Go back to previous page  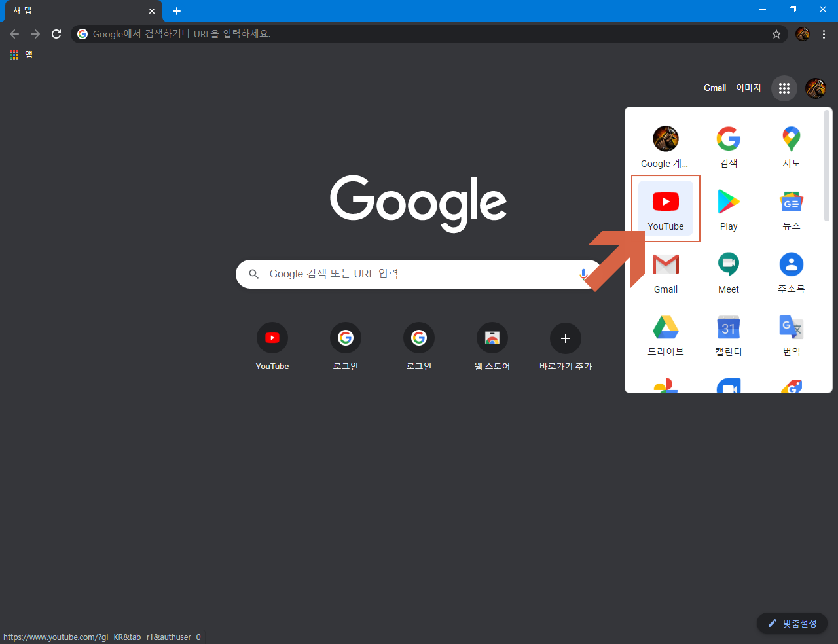14,34
